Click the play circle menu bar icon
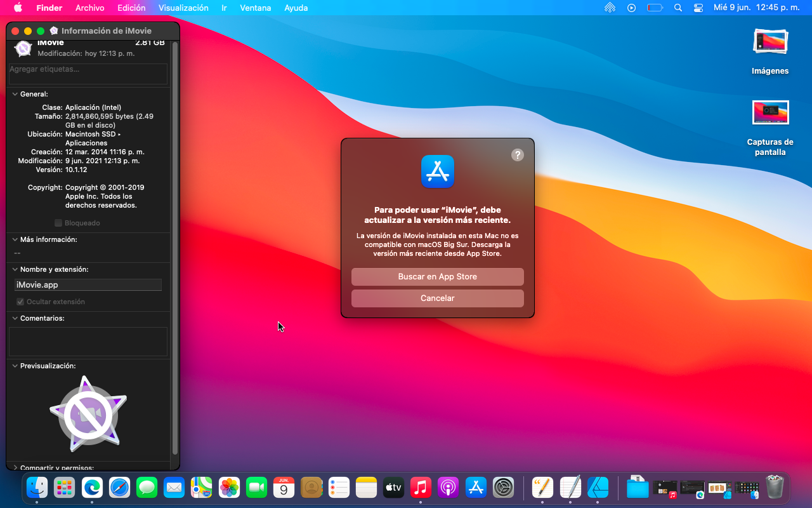Image resolution: width=812 pixels, height=508 pixels. pyautogui.click(x=631, y=8)
